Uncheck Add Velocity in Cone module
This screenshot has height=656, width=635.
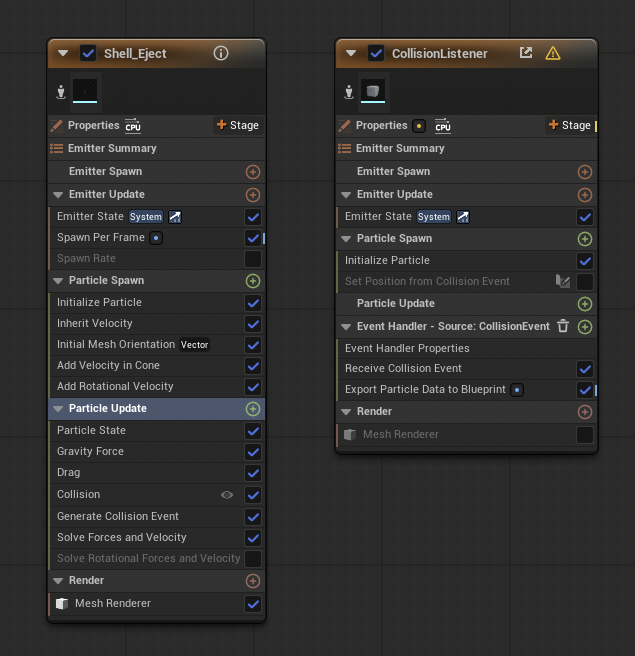[253, 366]
